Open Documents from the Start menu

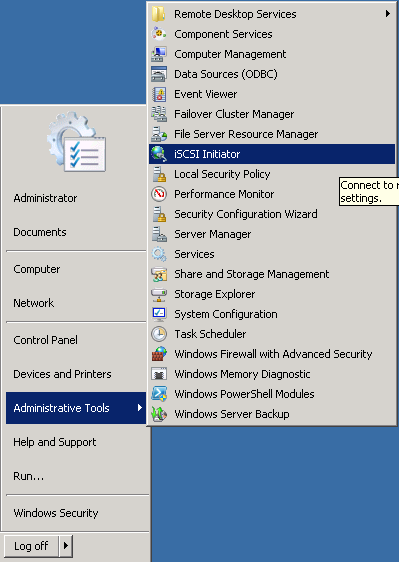tap(76, 232)
